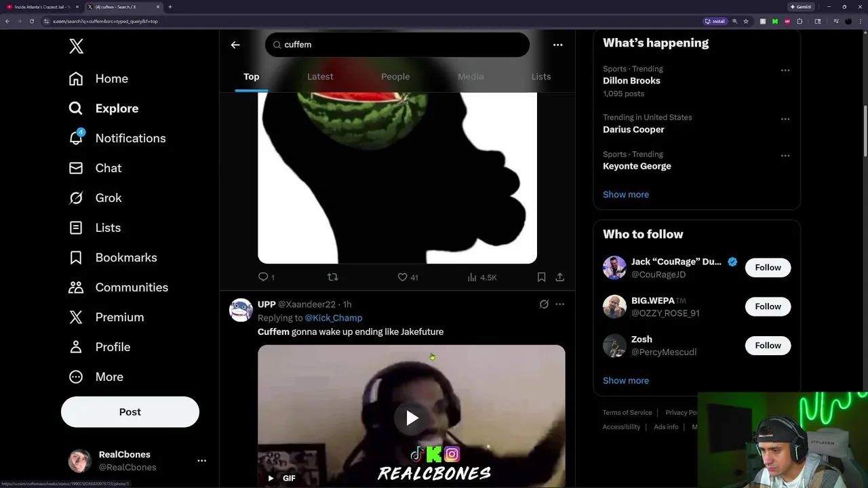The image size is (868, 488).
Task: Open the watermelon silhouette image
Action: pos(397,178)
